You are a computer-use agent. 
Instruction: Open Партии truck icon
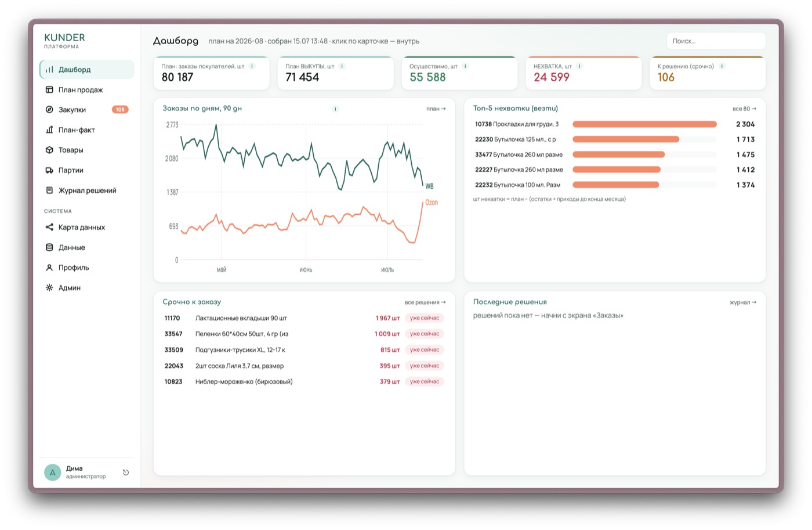pos(49,170)
